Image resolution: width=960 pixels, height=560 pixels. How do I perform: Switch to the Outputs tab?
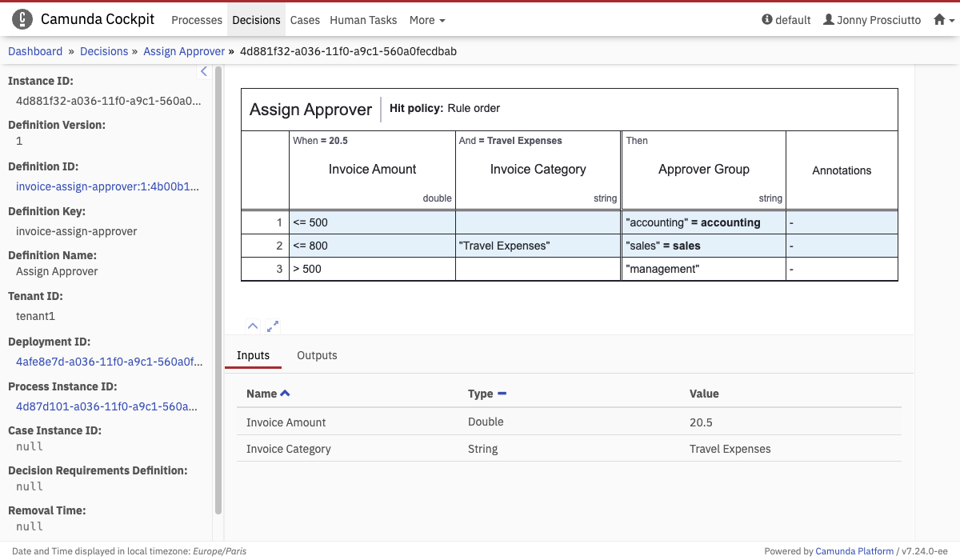317,355
